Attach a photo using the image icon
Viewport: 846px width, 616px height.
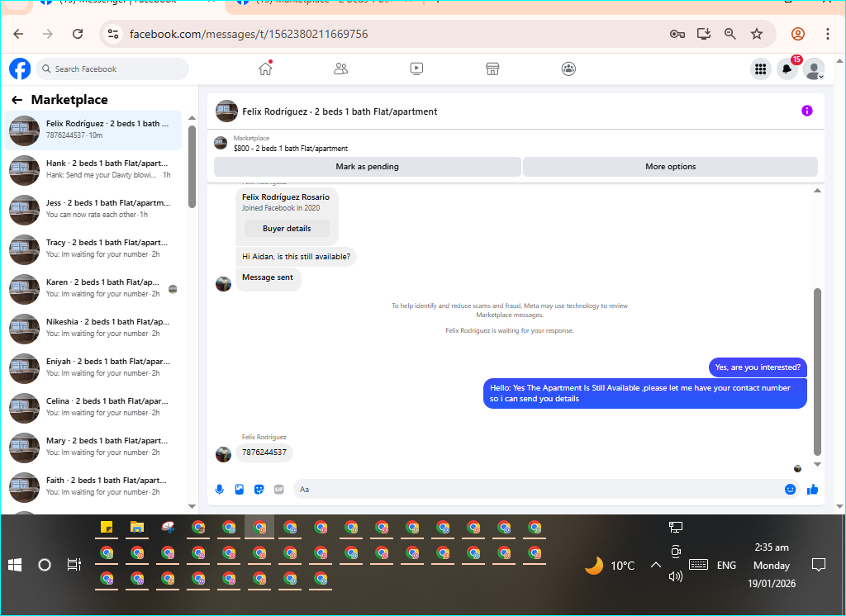[240, 489]
